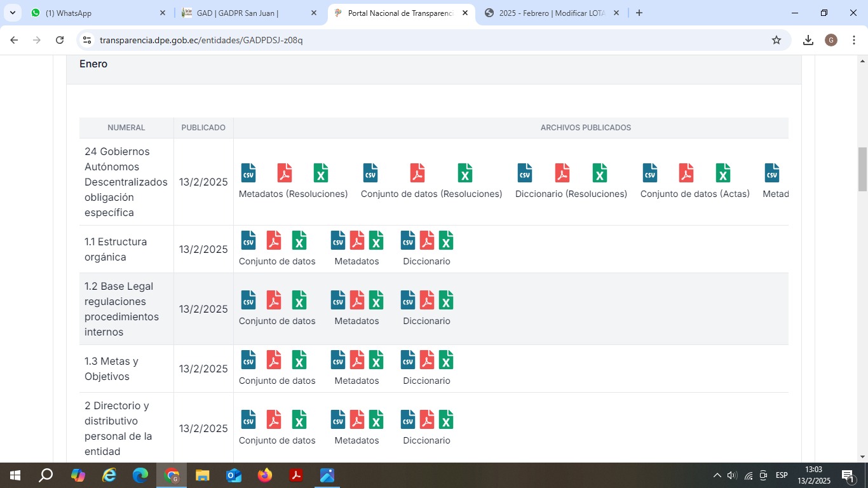Download Excel file for Diccionario (Resoluciones)

tap(600, 173)
